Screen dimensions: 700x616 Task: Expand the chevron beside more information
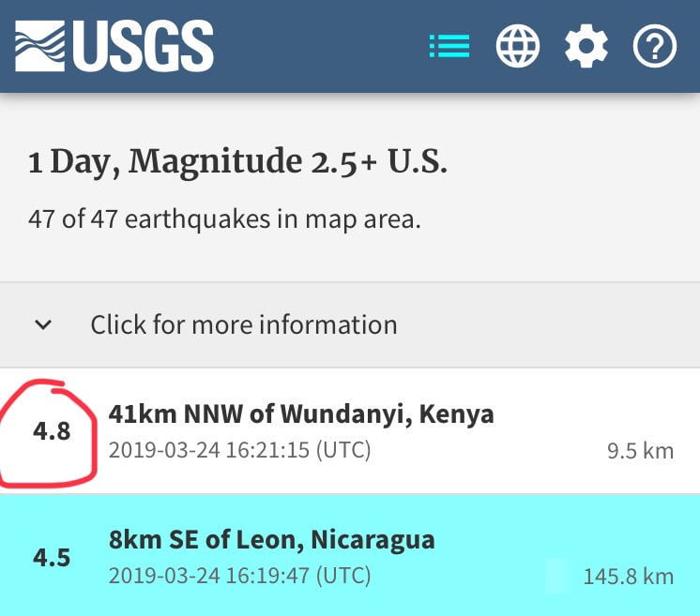click(x=42, y=325)
